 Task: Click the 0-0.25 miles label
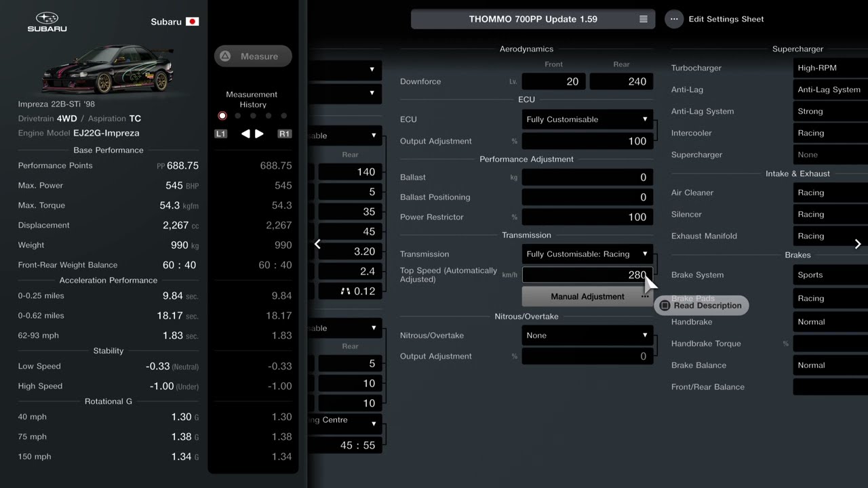(x=42, y=296)
